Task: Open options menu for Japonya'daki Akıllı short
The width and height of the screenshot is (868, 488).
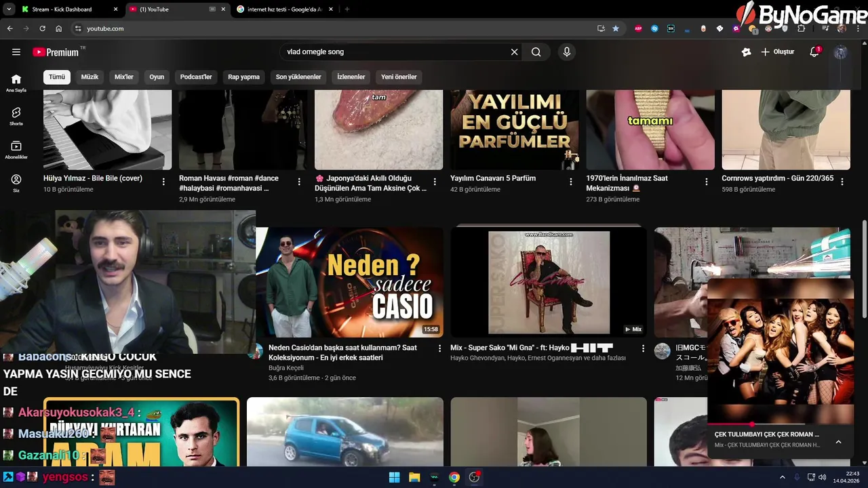Action: (x=435, y=182)
